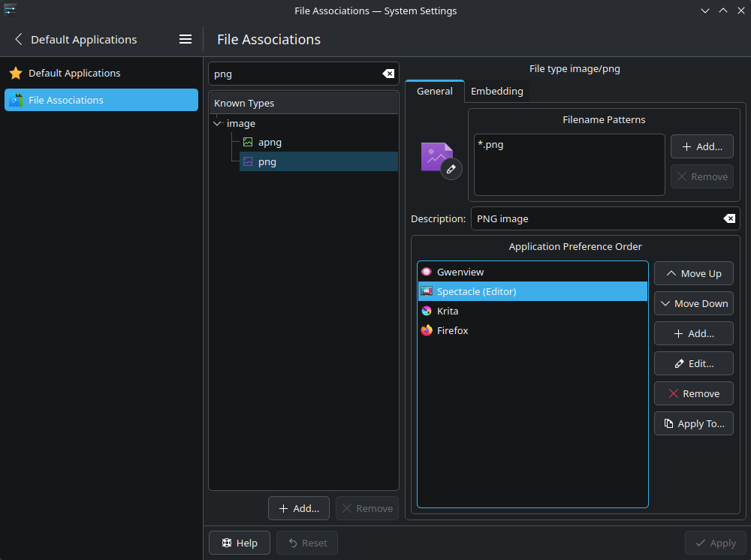751x560 pixels.
Task: Click Apply To... button
Action: point(693,423)
